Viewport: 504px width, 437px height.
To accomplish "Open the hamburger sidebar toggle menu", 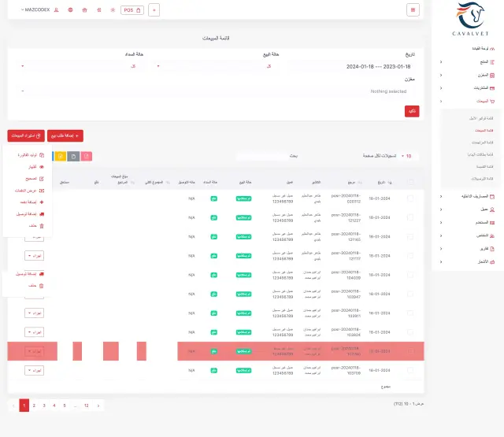I will 413,10.
